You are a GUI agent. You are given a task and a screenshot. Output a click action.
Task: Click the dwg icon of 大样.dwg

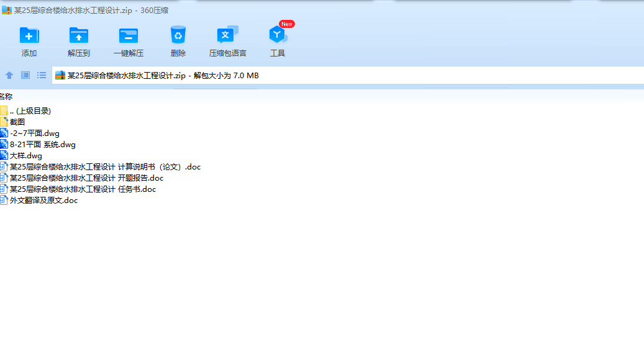pos(4,156)
